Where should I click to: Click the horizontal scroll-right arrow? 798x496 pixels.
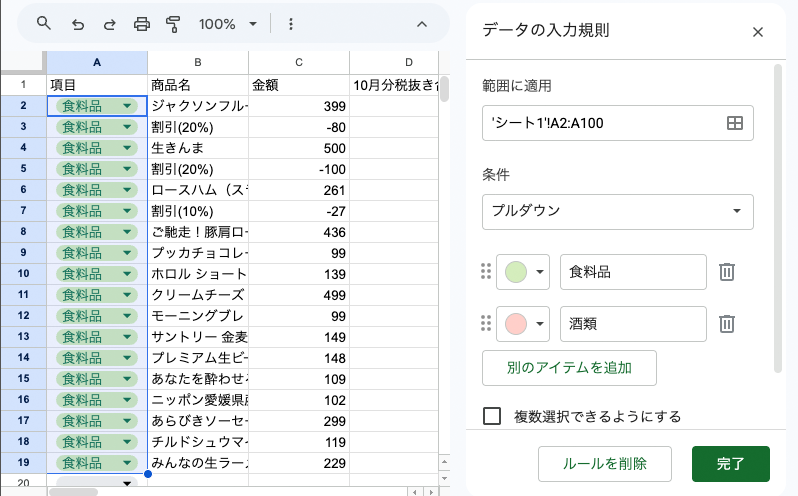(x=431, y=492)
